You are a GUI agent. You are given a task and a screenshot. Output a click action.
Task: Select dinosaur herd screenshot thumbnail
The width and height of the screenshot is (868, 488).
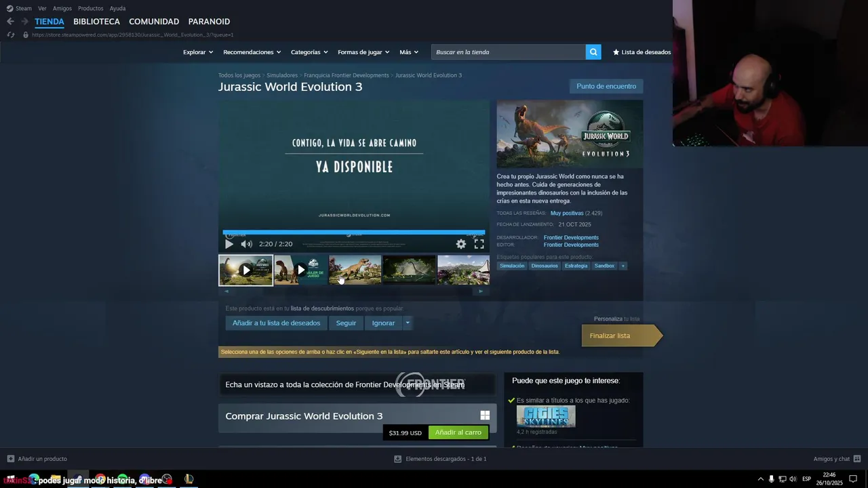click(355, 270)
